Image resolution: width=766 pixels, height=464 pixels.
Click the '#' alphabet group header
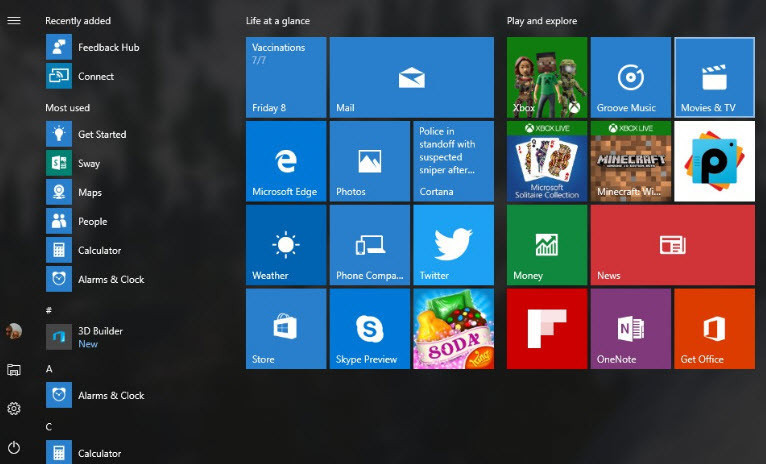48,310
